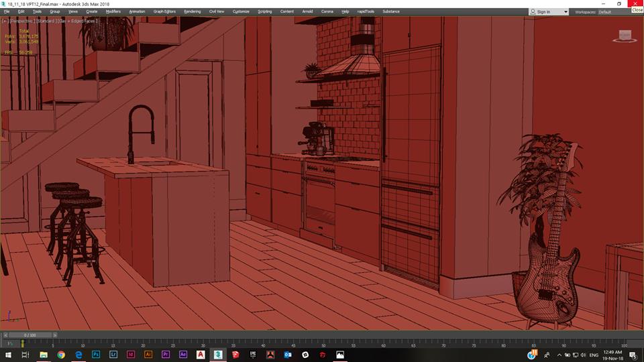Image resolution: width=644 pixels, height=362 pixels.
Task: Click frame 50 on the timeline track
Action: click(x=323, y=343)
